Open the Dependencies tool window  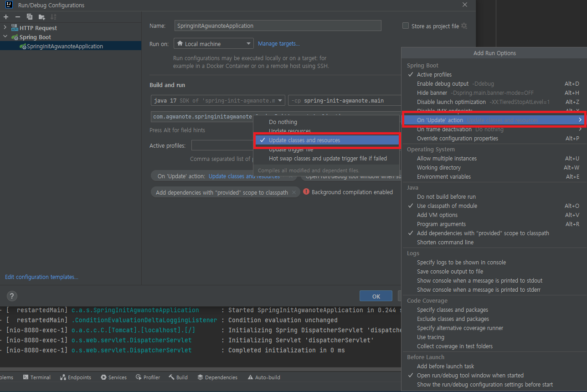coord(217,377)
